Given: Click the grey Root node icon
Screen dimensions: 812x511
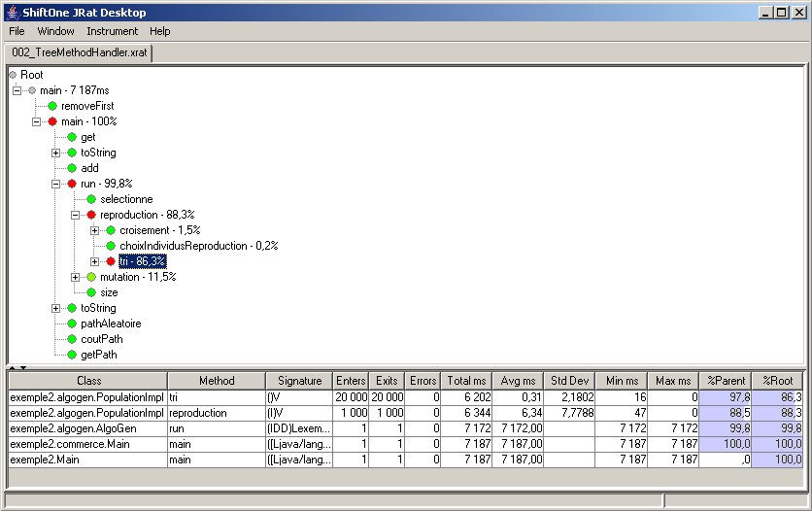Looking at the screenshot, I should [13, 75].
